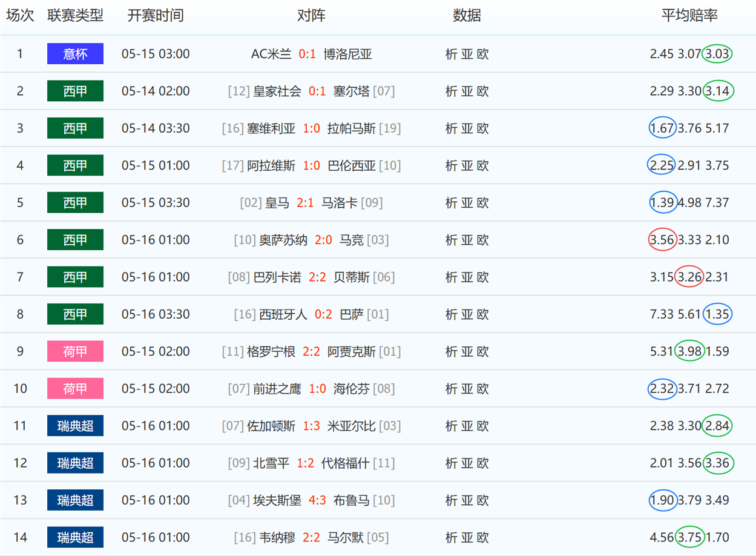
Task: Click 西甲 badge in 皇家社会 row
Action: click(75, 91)
